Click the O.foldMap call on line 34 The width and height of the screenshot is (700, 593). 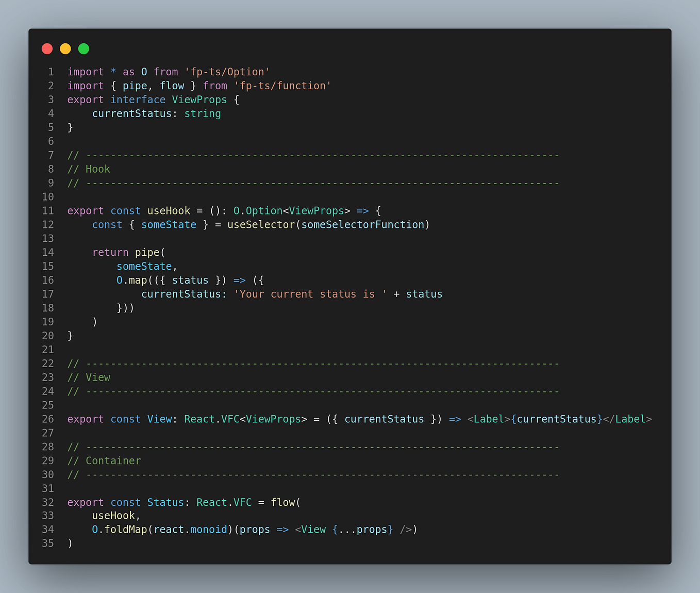click(x=120, y=529)
